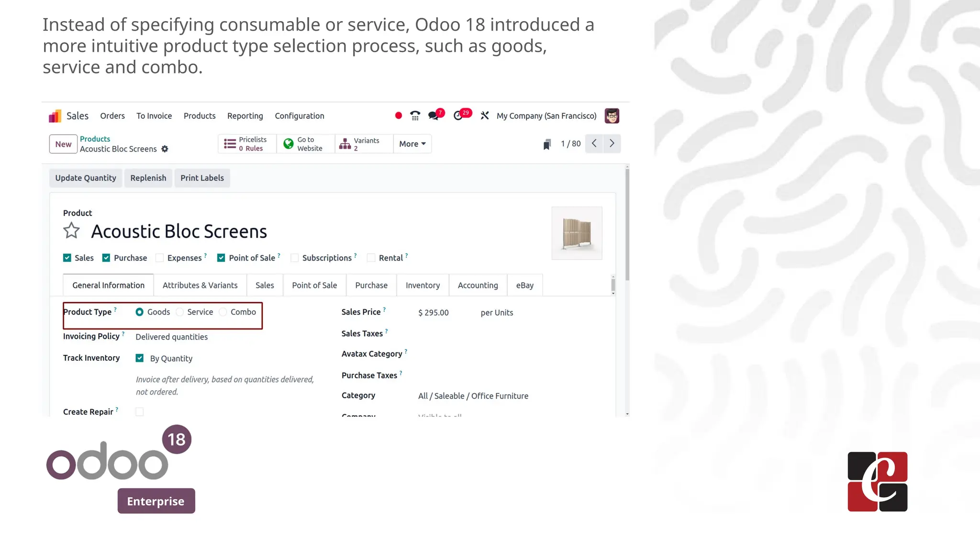Open the Accounting tab

pos(478,285)
